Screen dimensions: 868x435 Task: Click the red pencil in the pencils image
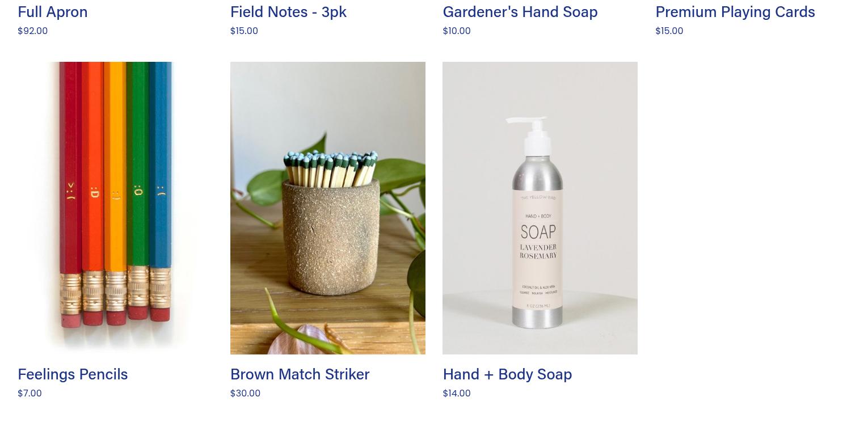coord(71,193)
